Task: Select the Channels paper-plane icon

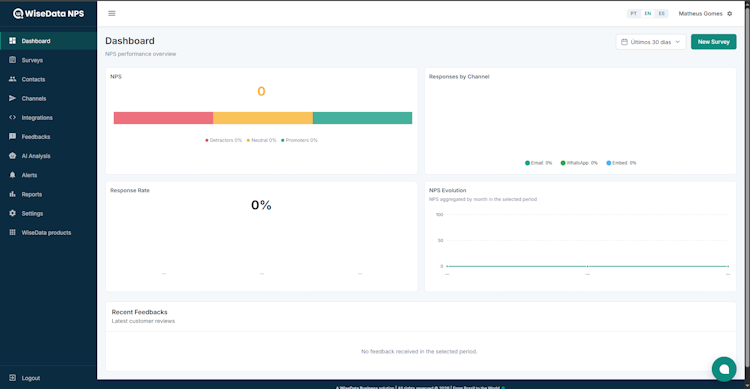Action: pos(12,98)
